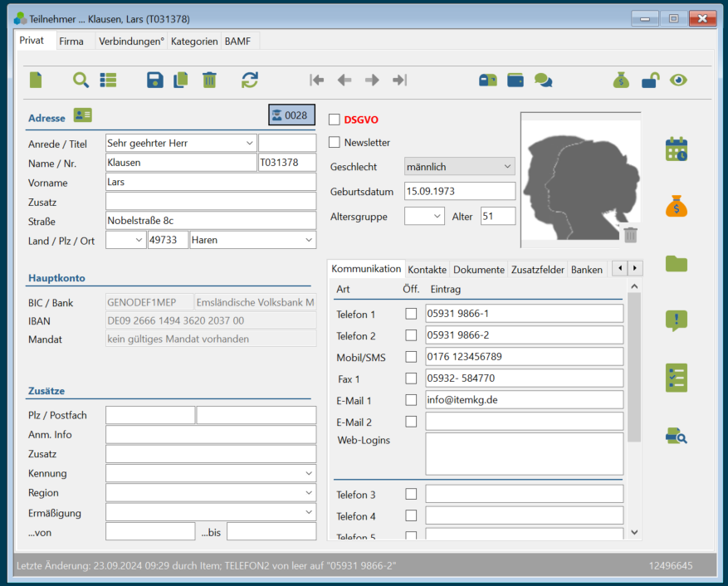
Task: Open the address card icon beside Adresse
Action: pyautogui.click(x=83, y=115)
